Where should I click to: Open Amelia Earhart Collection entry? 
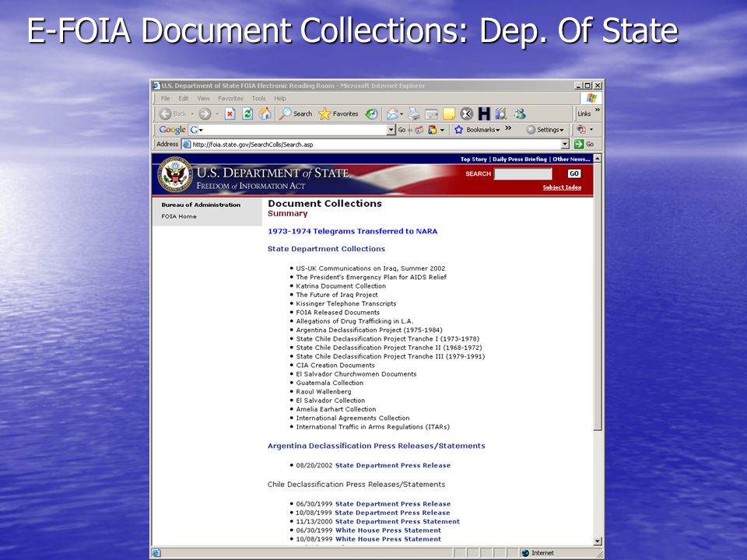pyautogui.click(x=336, y=409)
